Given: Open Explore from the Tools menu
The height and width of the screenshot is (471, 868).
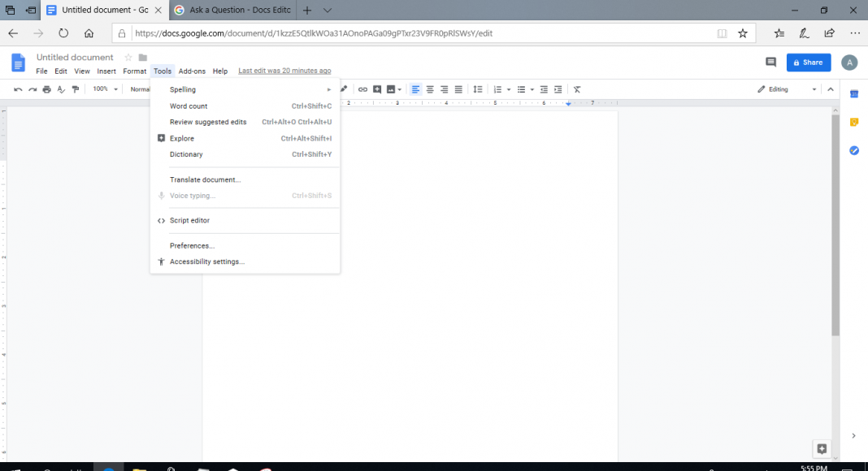Looking at the screenshot, I should (x=245, y=138).
